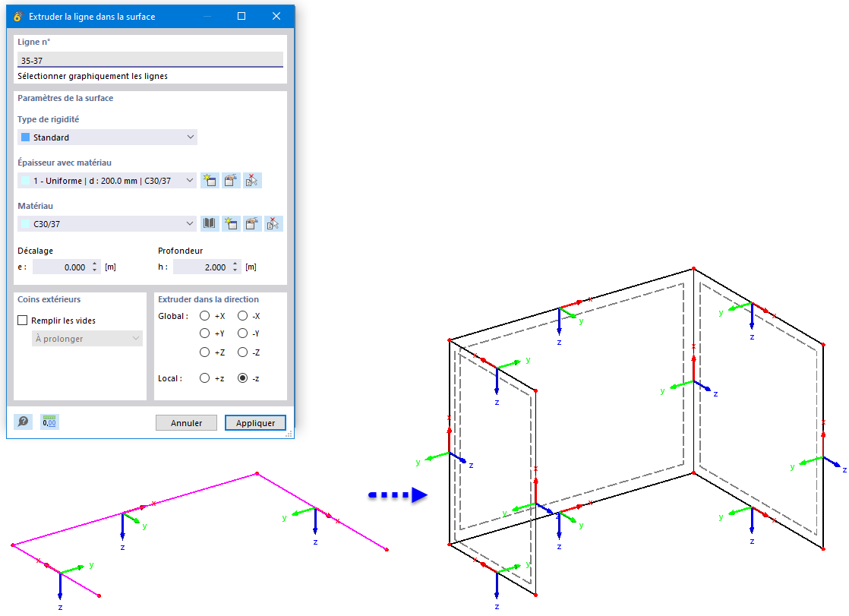Apply the line extrusion

(x=255, y=423)
